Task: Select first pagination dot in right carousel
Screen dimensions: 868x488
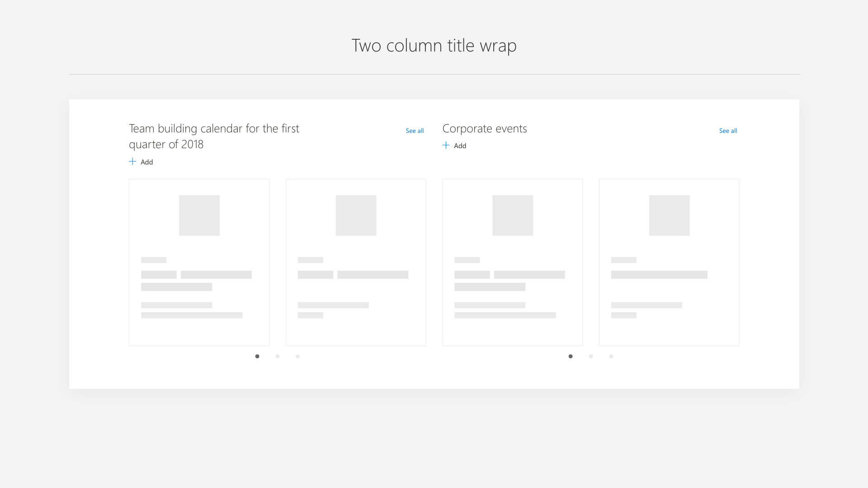Action: pyautogui.click(x=571, y=357)
